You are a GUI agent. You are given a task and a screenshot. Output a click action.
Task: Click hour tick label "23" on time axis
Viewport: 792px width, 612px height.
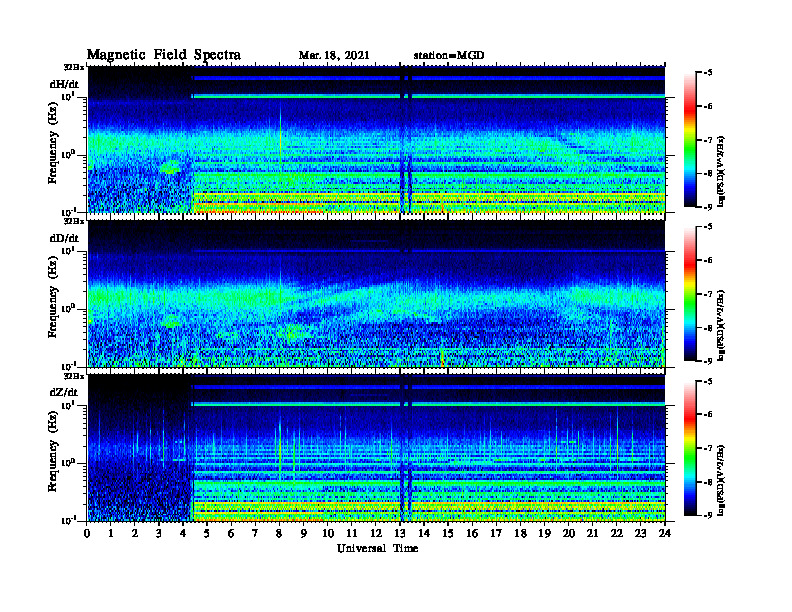click(x=640, y=534)
